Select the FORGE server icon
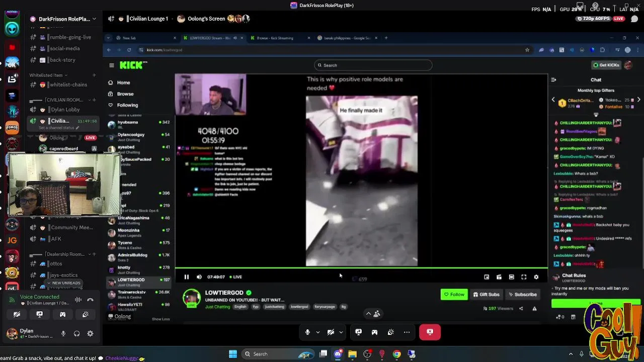Image resolution: width=644 pixels, height=362 pixels. point(12,128)
